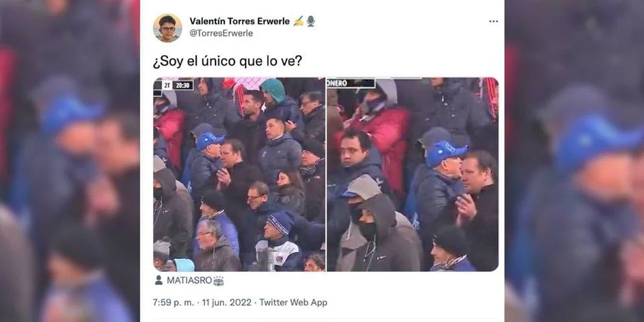This screenshot has width=644, height=322.
Task: Open the left crowd photo with 20:30 clock
Action: 239,175
